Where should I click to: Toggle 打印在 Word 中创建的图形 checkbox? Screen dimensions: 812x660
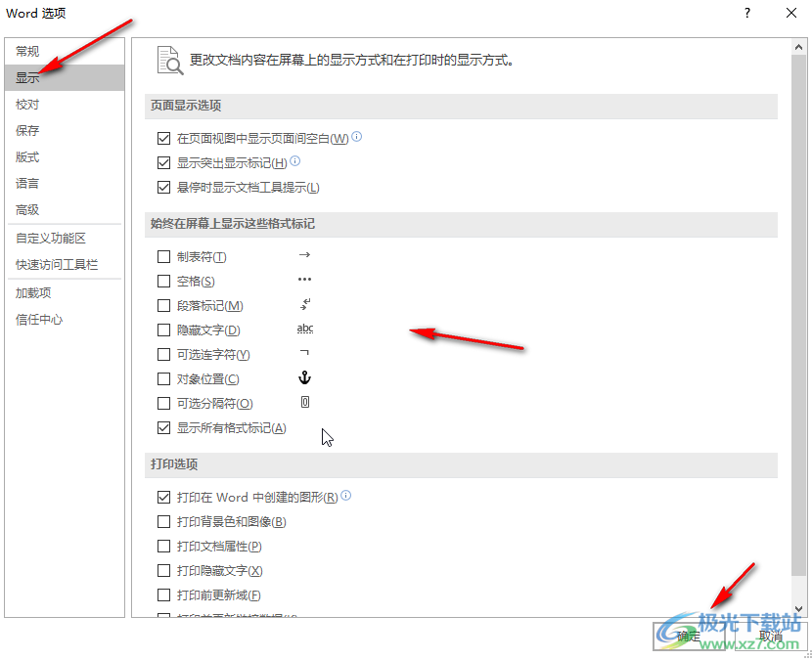click(163, 498)
